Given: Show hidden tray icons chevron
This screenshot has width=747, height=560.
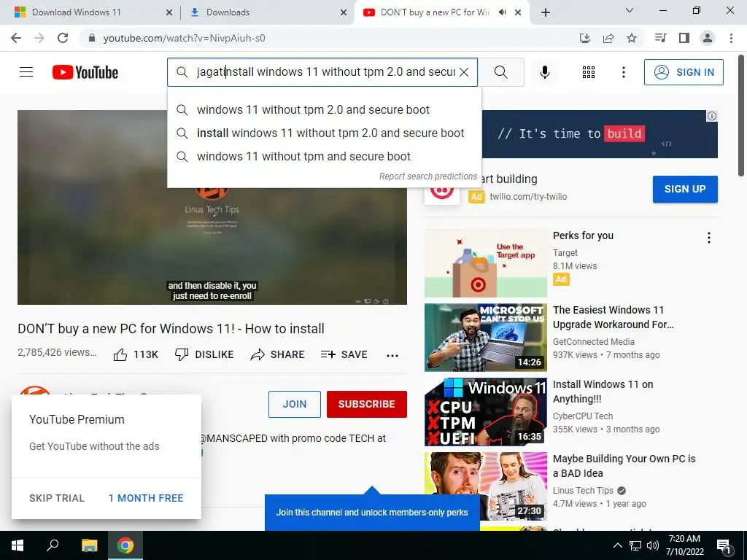Looking at the screenshot, I should pos(617,545).
